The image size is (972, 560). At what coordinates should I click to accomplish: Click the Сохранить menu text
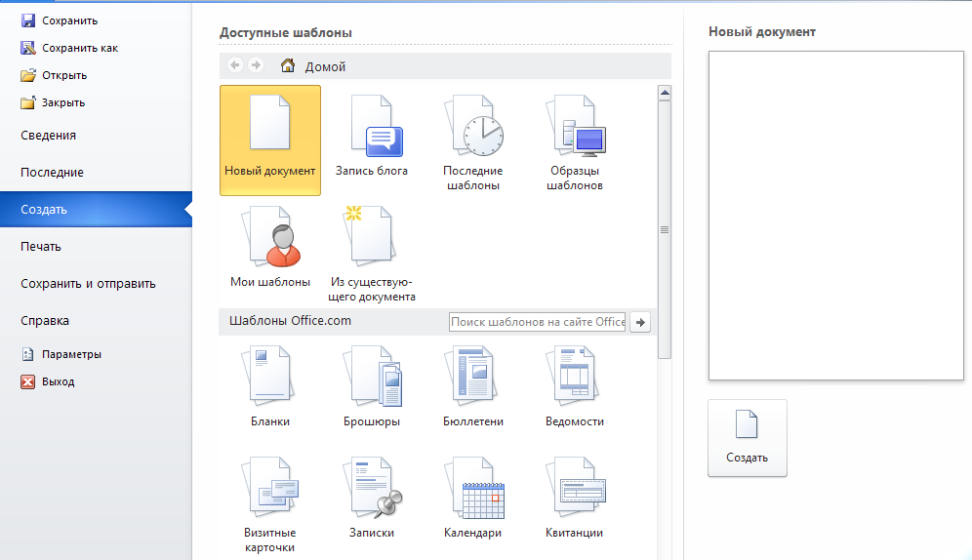tap(70, 20)
